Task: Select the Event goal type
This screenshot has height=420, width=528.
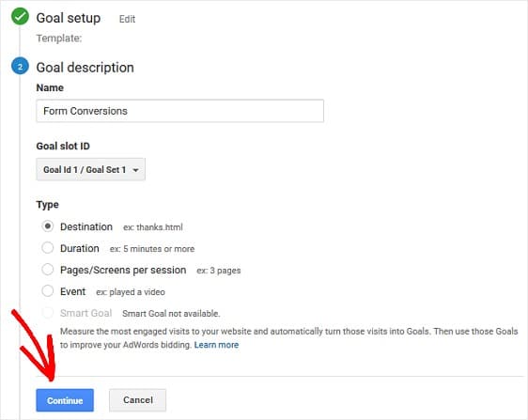Action: click(x=48, y=291)
